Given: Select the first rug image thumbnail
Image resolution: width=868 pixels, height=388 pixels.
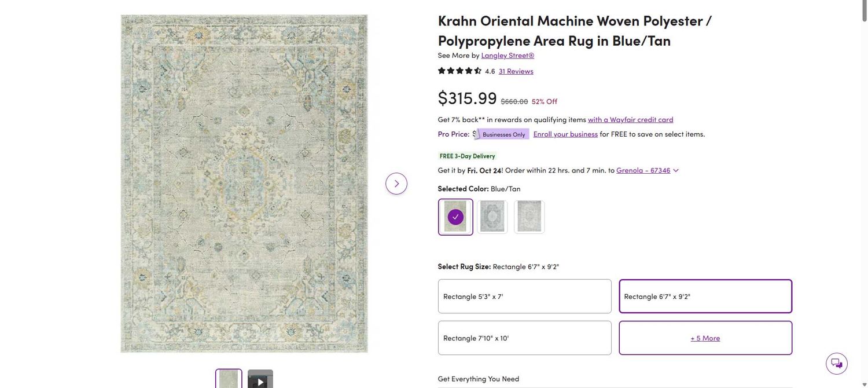Looking at the screenshot, I should point(229,379).
